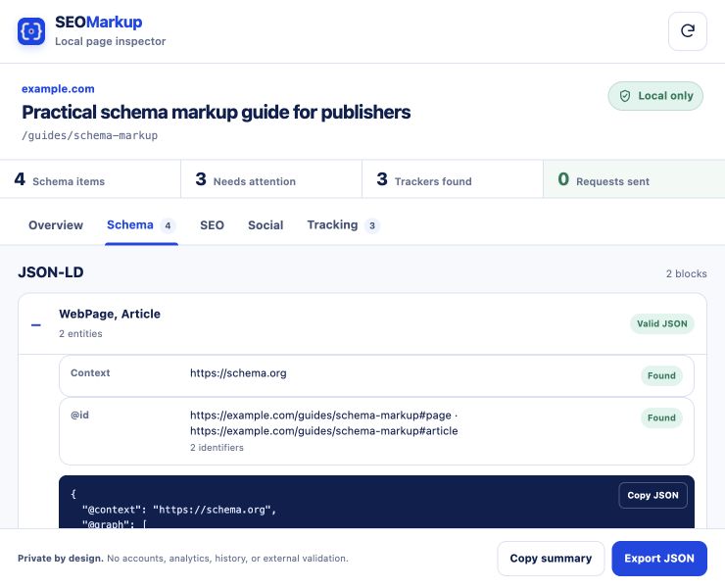Click the /guides/schema-markup path text
Viewport: 725px width, 588px height.
point(90,135)
